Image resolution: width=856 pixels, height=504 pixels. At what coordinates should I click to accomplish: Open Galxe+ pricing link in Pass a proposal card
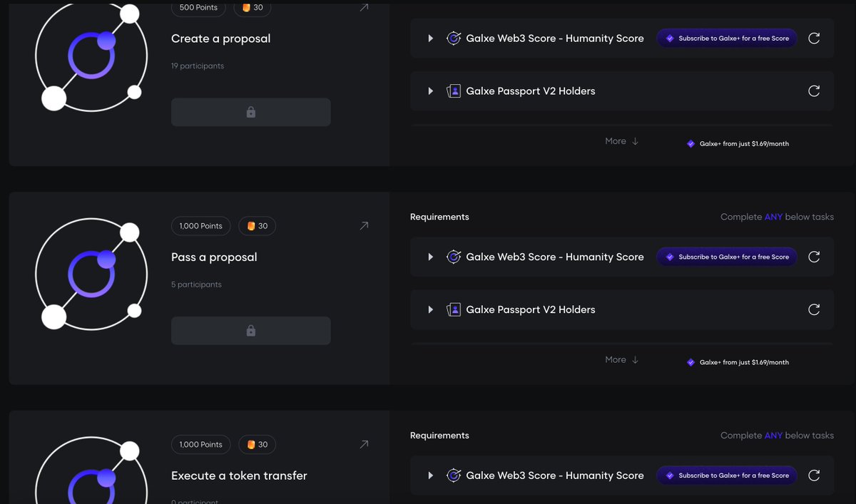[744, 362]
